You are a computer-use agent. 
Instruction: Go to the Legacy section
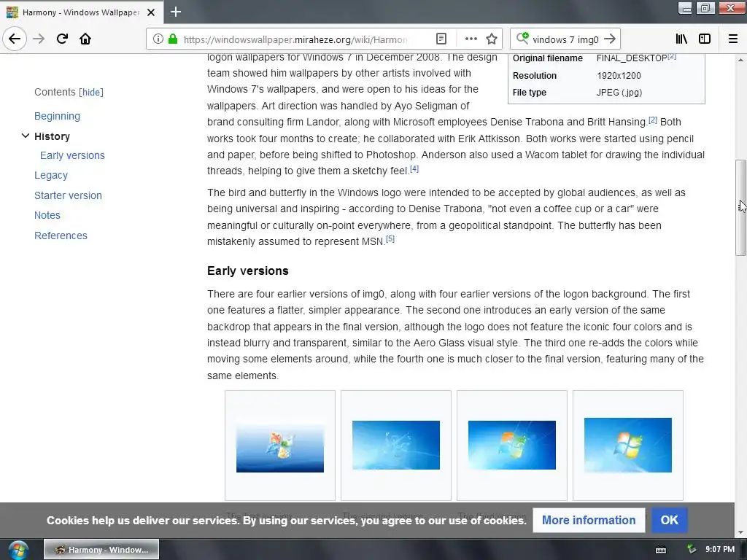pos(51,175)
